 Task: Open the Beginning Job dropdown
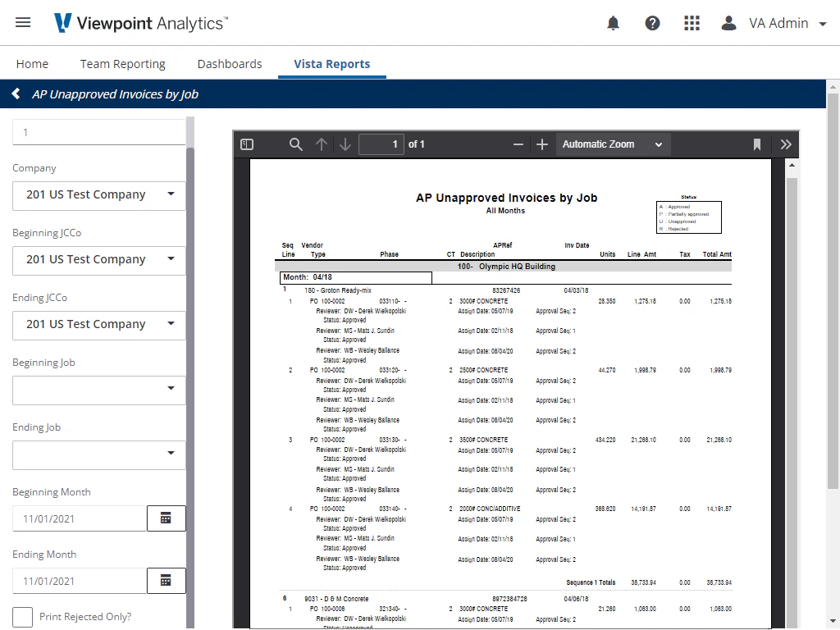[x=99, y=390]
